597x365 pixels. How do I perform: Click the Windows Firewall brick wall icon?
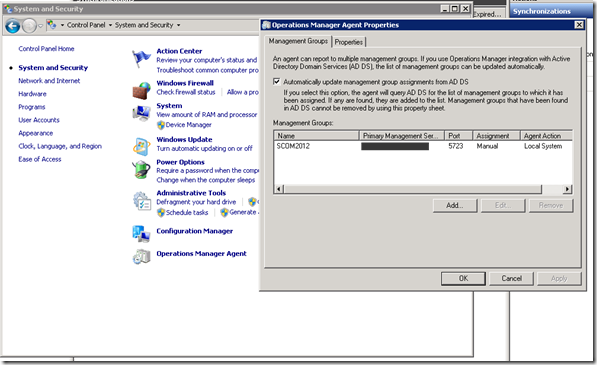click(x=142, y=91)
